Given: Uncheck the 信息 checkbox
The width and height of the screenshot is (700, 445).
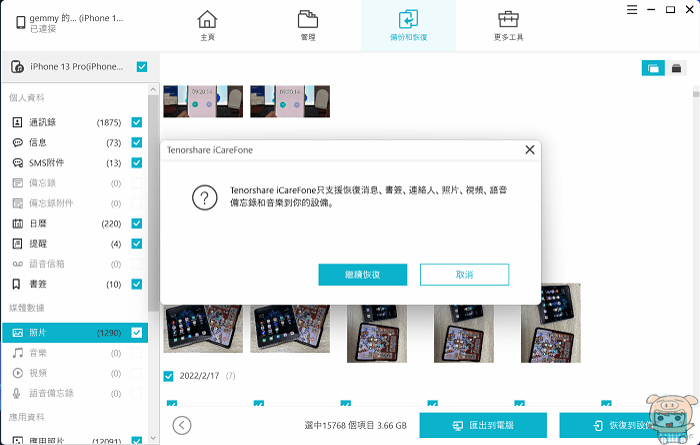Looking at the screenshot, I should point(137,142).
